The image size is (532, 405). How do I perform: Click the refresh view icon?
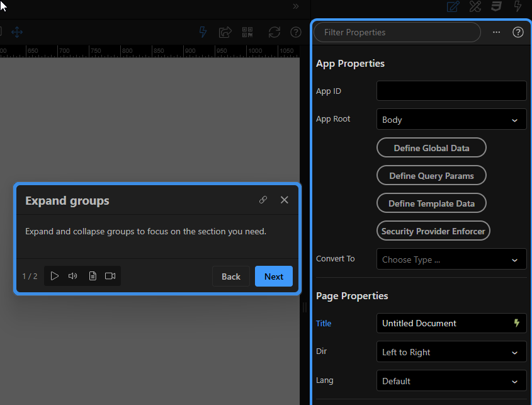274,32
